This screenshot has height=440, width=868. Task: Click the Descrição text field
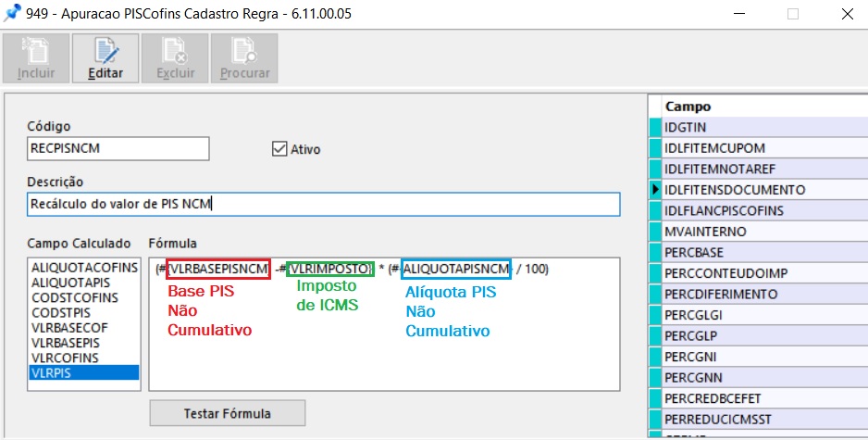(x=323, y=204)
